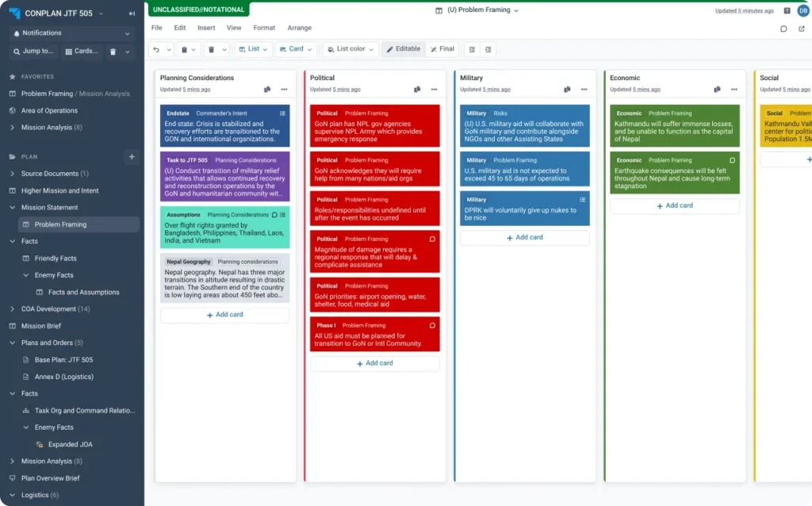Expand COA Development tree item
Screen dimensions: 812x506
pos(13,309)
